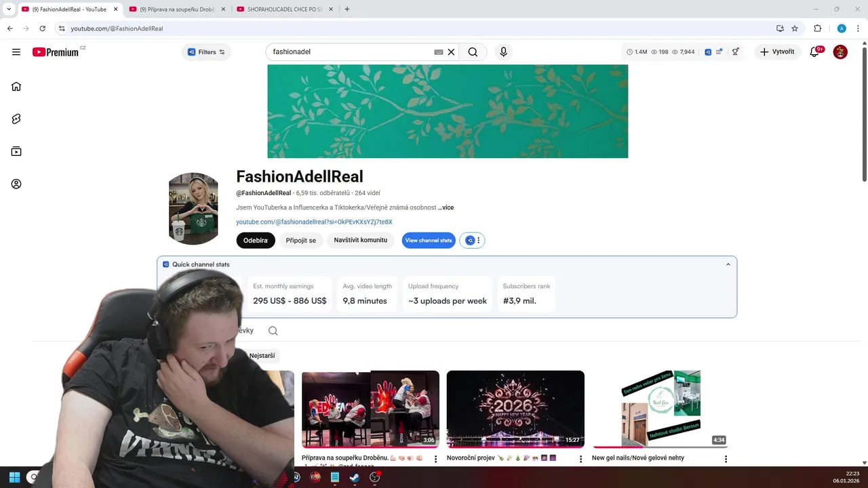Open the taskbar clock and date
This screenshot has height=488, width=868.
click(848, 477)
